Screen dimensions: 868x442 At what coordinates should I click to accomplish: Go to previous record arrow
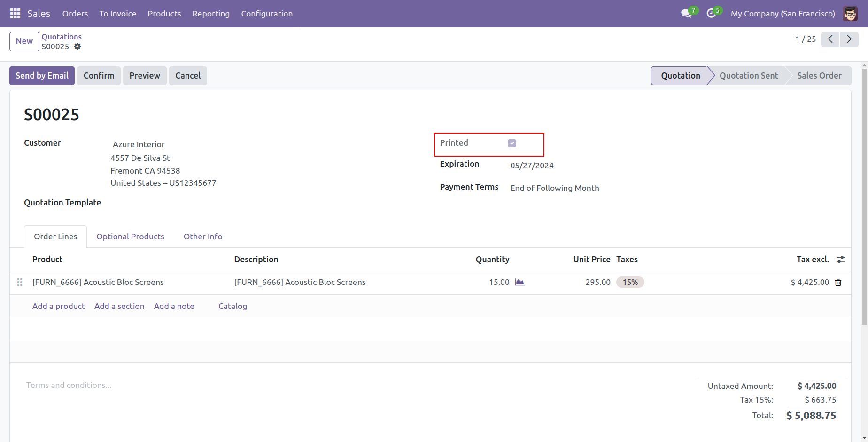830,39
